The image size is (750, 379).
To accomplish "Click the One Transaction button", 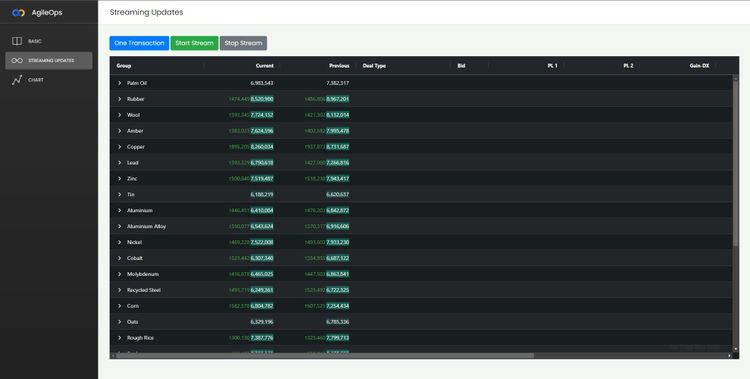I will coord(139,43).
